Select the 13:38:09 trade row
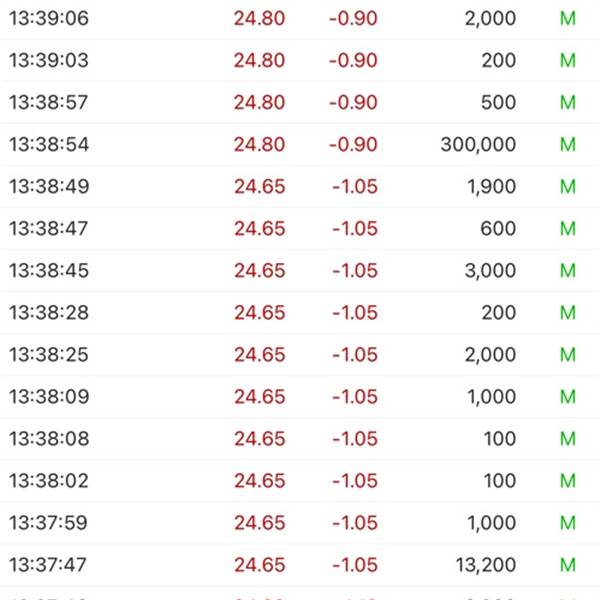The image size is (600, 600). (x=300, y=396)
